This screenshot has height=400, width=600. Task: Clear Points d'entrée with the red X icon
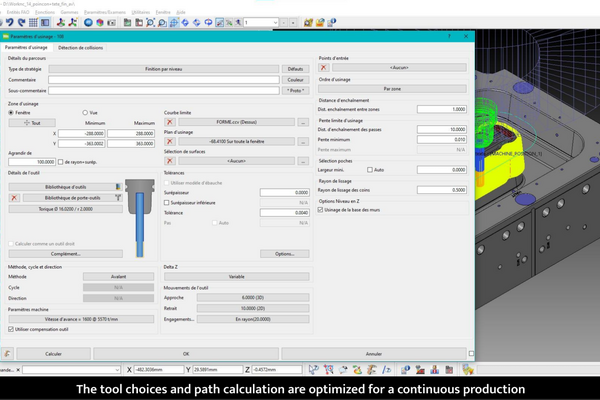point(323,68)
